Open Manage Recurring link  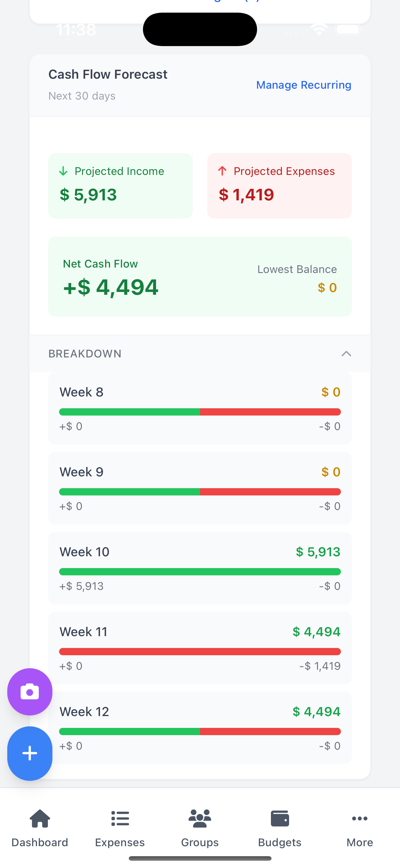(304, 85)
